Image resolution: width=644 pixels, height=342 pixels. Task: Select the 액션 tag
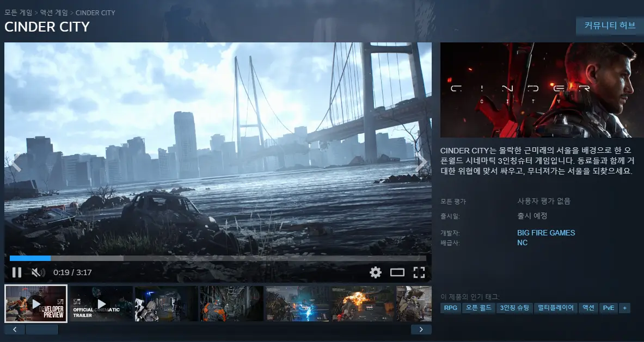588,308
